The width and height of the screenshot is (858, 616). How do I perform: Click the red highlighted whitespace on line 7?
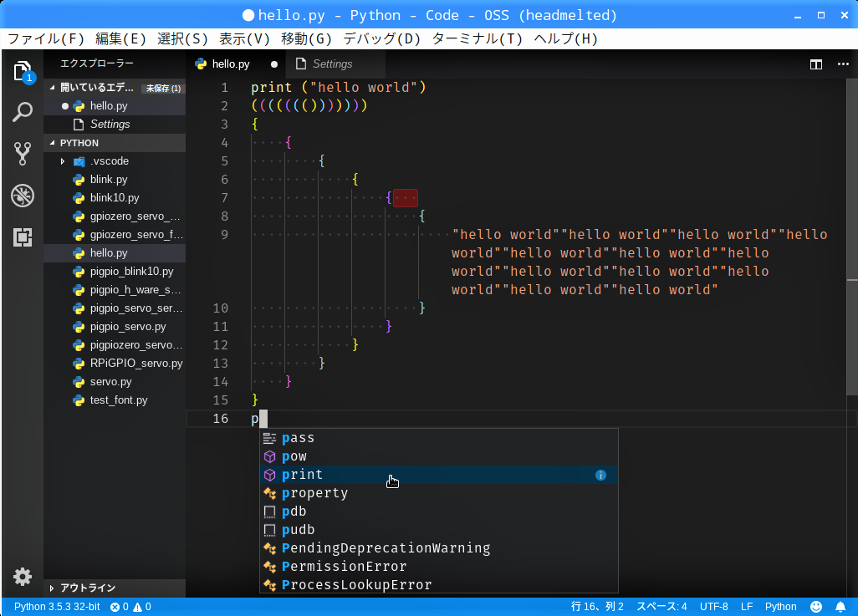click(x=406, y=198)
